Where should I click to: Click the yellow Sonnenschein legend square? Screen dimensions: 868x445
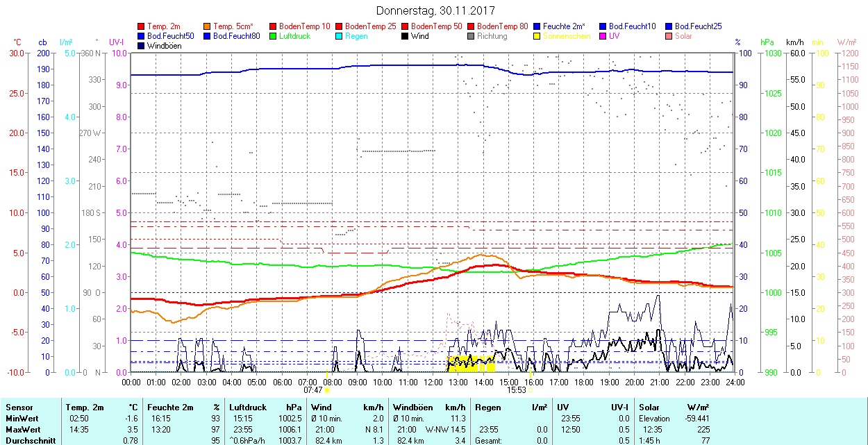pos(537,36)
